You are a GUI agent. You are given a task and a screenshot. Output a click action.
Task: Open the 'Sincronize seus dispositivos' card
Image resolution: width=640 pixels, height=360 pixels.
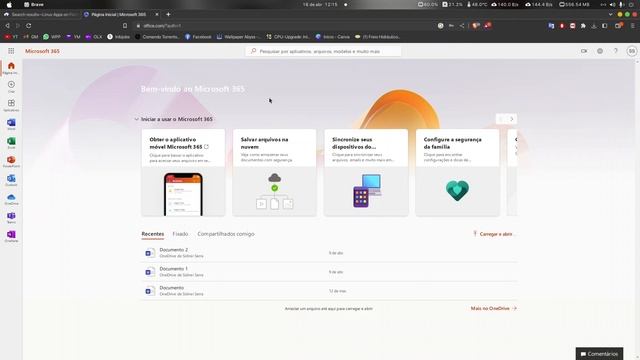366,173
